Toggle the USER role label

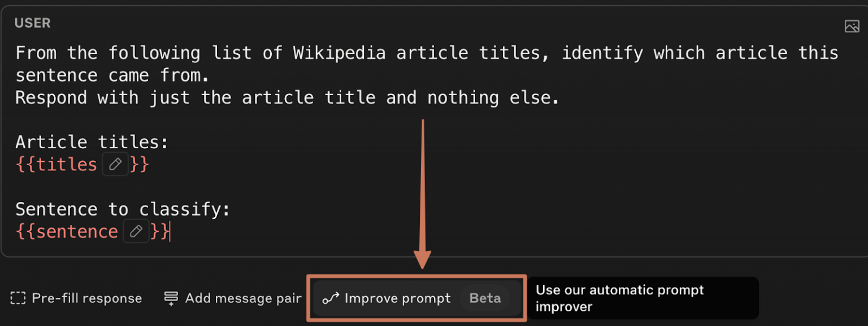pyautogui.click(x=33, y=23)
